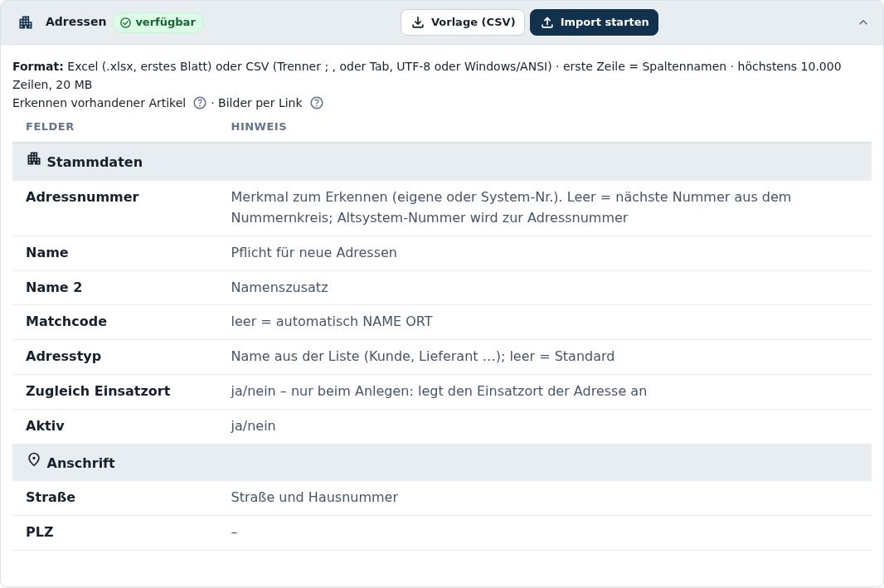This screenshot has height=588, width=884.
Task: Click the Adressen building icon in header
Action: pos(26,22)
